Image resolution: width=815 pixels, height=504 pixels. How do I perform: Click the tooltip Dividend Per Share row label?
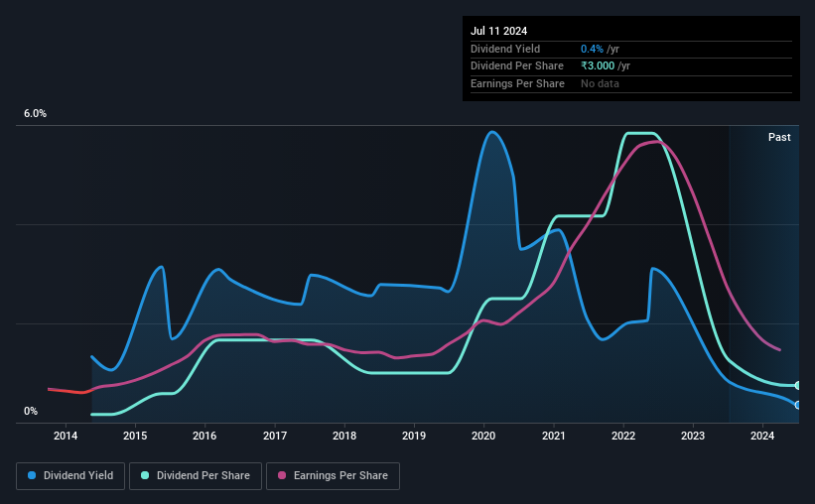[516, 66]
